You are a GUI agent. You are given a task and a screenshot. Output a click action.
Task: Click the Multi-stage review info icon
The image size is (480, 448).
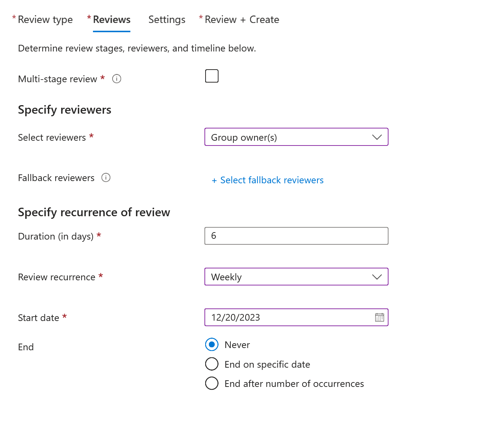pos(117,79)
